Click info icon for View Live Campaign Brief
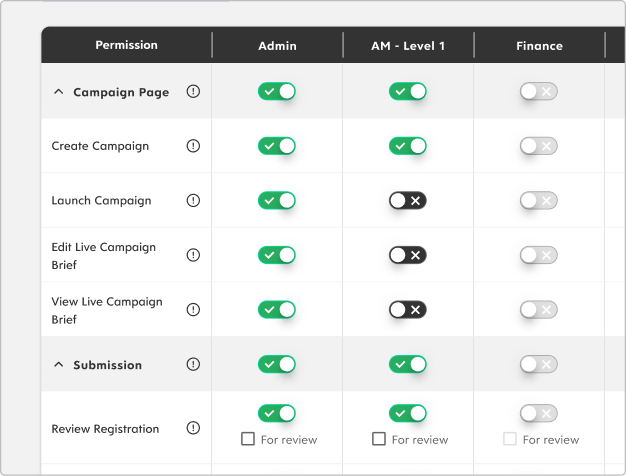626x476 pixels. (x=193, y=310)
